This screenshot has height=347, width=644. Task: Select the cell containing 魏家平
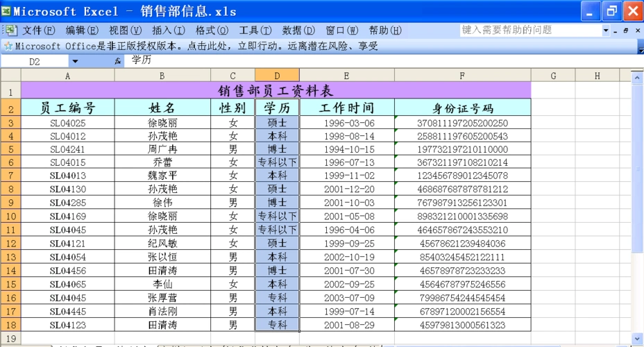(162, 176)
